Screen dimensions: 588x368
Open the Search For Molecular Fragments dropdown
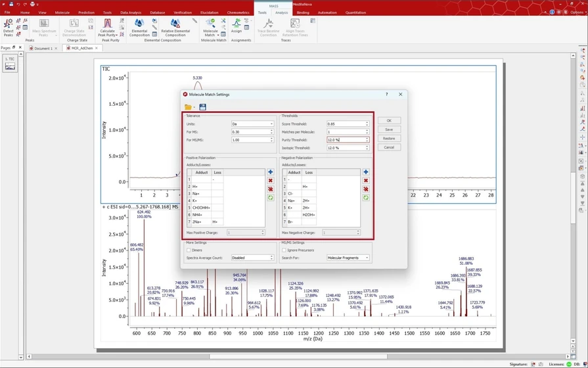pyautogui.click(x=348, y=258)
